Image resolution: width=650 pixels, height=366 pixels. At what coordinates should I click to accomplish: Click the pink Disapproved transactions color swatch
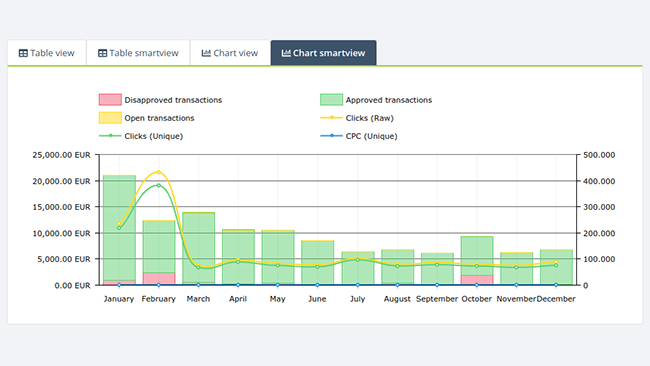click(110, 99)
